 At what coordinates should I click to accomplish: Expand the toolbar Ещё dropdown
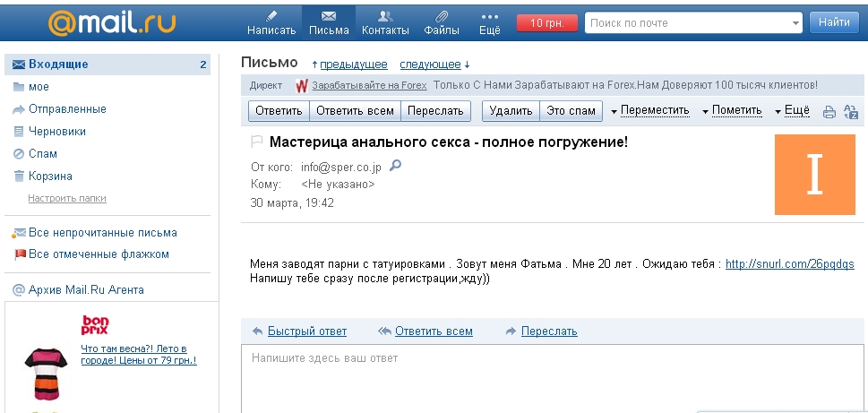pos(792,111)
